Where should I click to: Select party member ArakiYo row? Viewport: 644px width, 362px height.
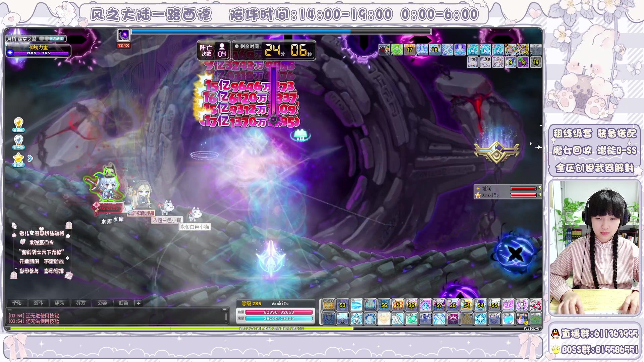pos(508,195)
